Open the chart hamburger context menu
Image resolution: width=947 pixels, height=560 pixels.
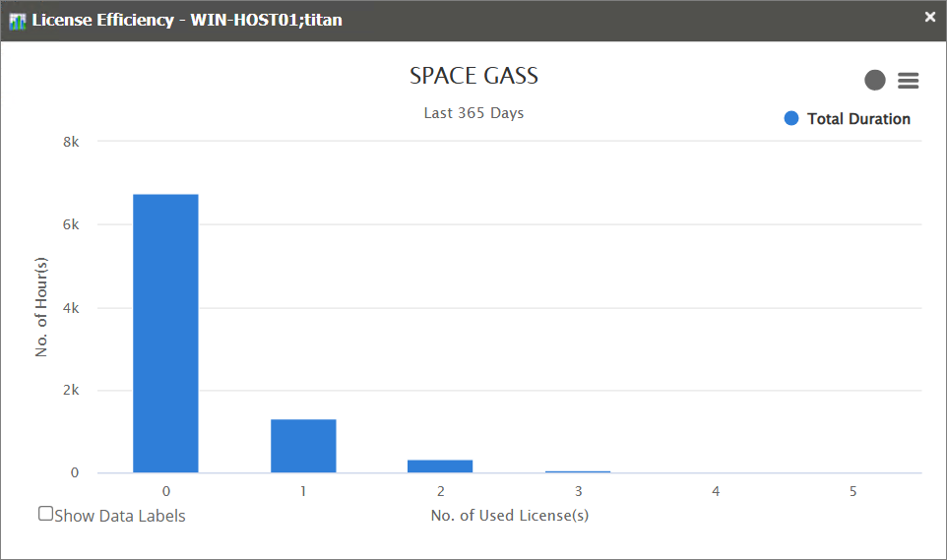pos(908,81)
